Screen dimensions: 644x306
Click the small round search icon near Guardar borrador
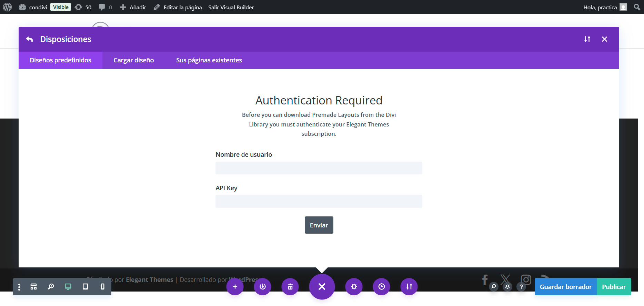[x=494, y=286]
